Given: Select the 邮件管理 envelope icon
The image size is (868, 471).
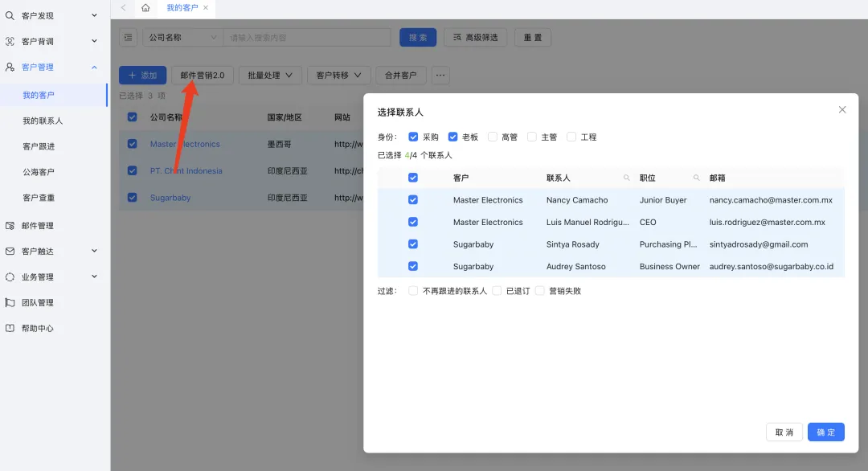Looking at the screenshot, I should tap(10, 225).
